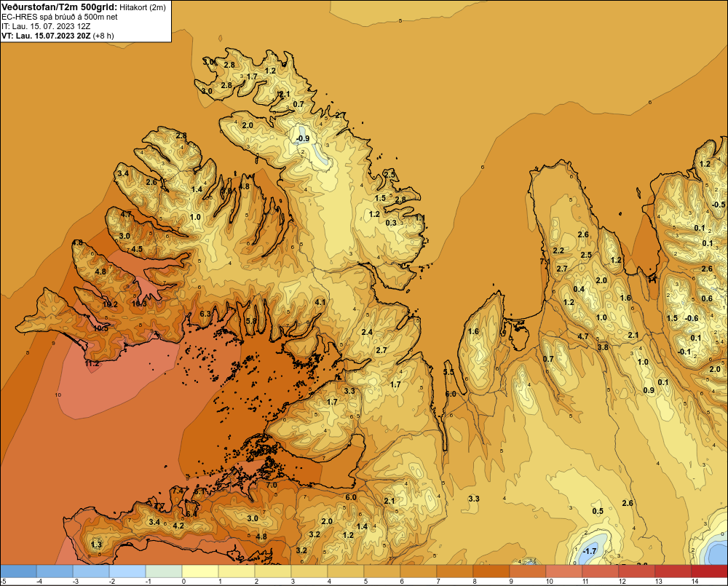Click the "0.4" temperature value
Image resolution: width=728 pixels, height=586 pixels.
click(579, 289)
